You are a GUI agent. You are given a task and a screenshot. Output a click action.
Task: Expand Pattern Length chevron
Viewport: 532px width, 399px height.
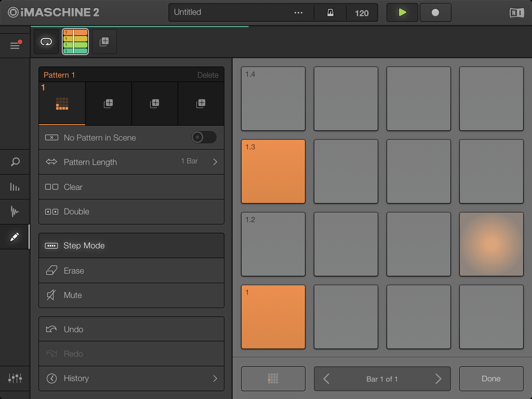(x=215, y=162)
